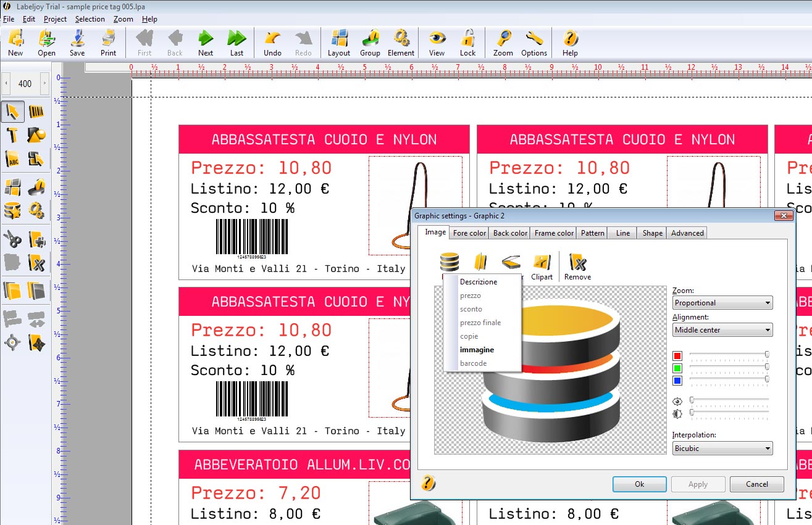The height and width of the screenshot is (525, 812).
Task: Open the Project menu
Action: (55, 19)
